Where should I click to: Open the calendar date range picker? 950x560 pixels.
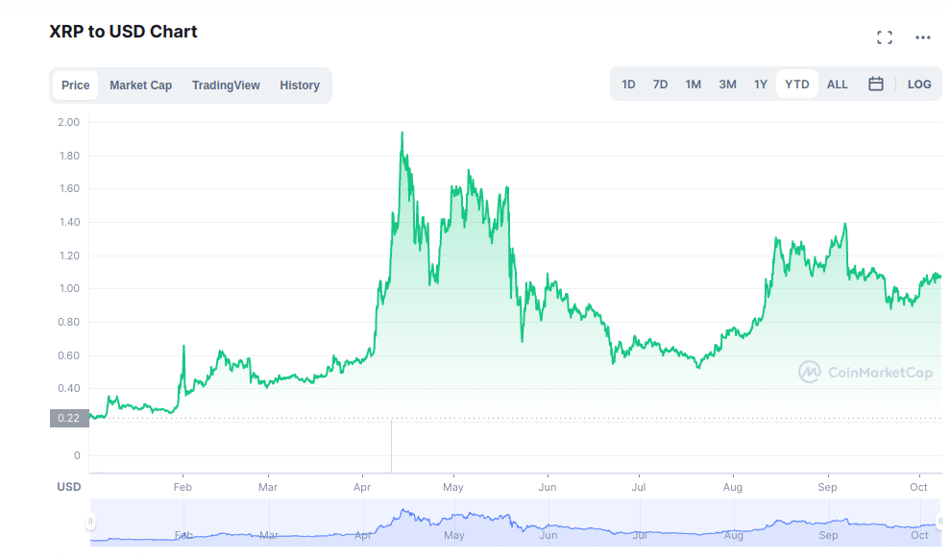click(875, 84)
